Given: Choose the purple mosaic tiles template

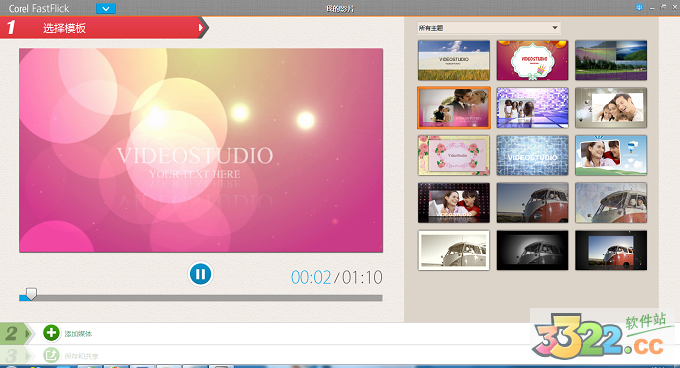Looking at the screenshot, I should pos(532,107).
